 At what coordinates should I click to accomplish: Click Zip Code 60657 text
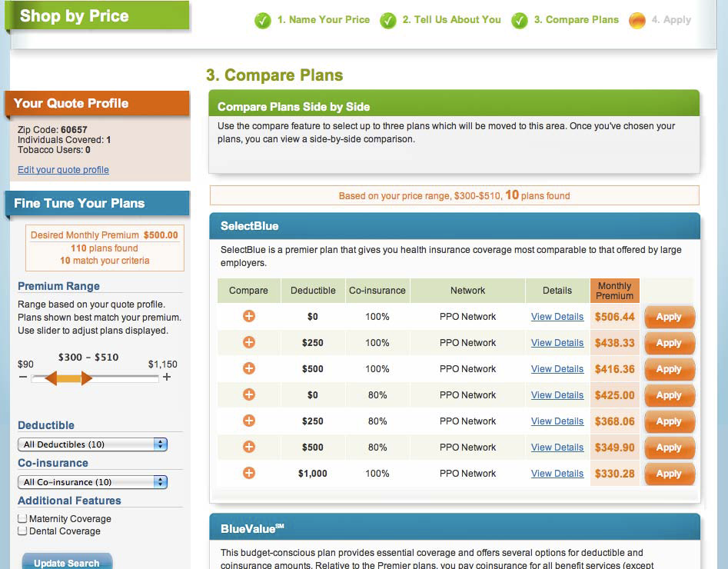pos(52,130)
